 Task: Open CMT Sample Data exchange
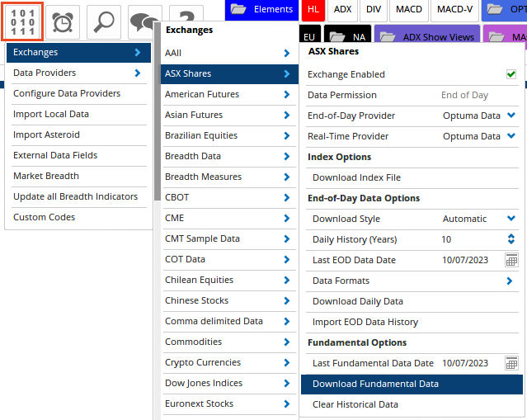click(229, 238)
